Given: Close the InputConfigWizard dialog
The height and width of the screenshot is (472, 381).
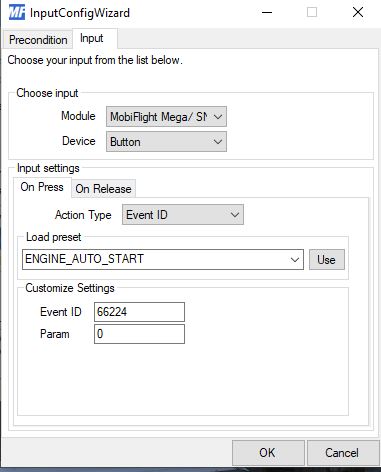Looking at the screenshot, I should pyautogui.click(x=358, y=13).
